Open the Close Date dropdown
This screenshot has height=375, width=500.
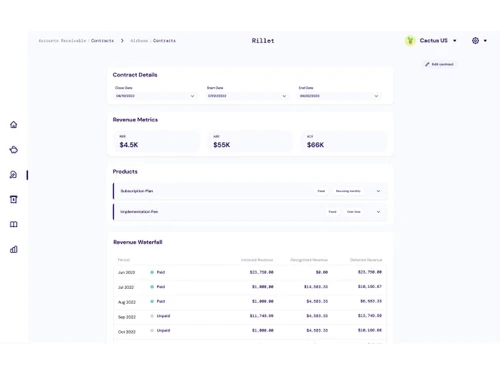click(155, 96)
